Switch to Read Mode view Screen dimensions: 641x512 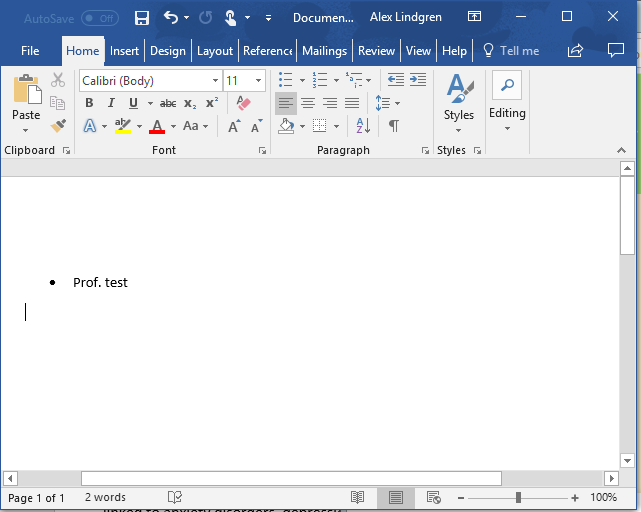[357, 497]
